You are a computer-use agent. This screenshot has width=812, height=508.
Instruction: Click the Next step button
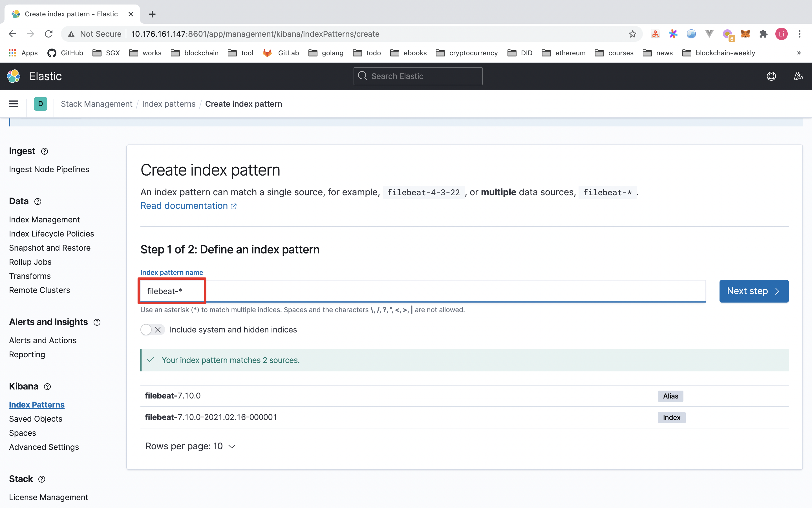(x=754, y=291)
